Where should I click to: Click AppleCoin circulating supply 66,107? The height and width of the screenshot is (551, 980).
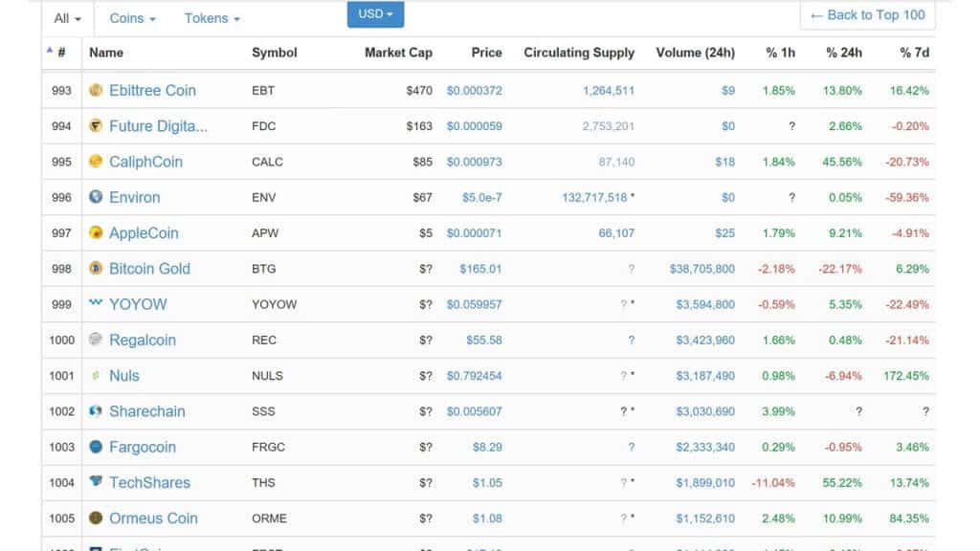[616, 233]
